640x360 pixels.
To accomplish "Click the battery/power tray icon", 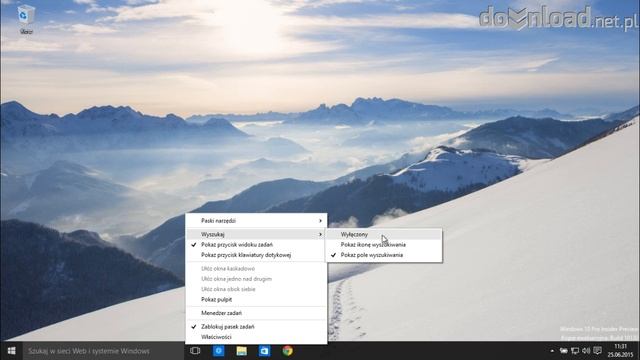I will coord(564,351).
